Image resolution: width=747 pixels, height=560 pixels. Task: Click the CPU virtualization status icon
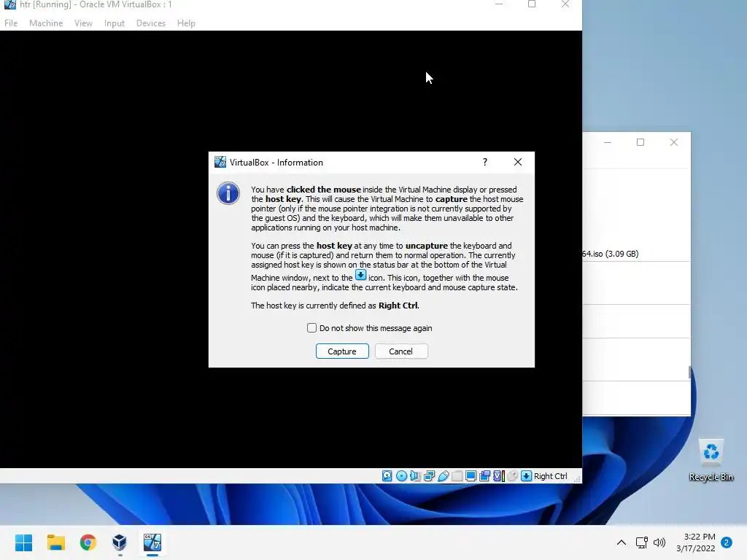coord(498,475)
